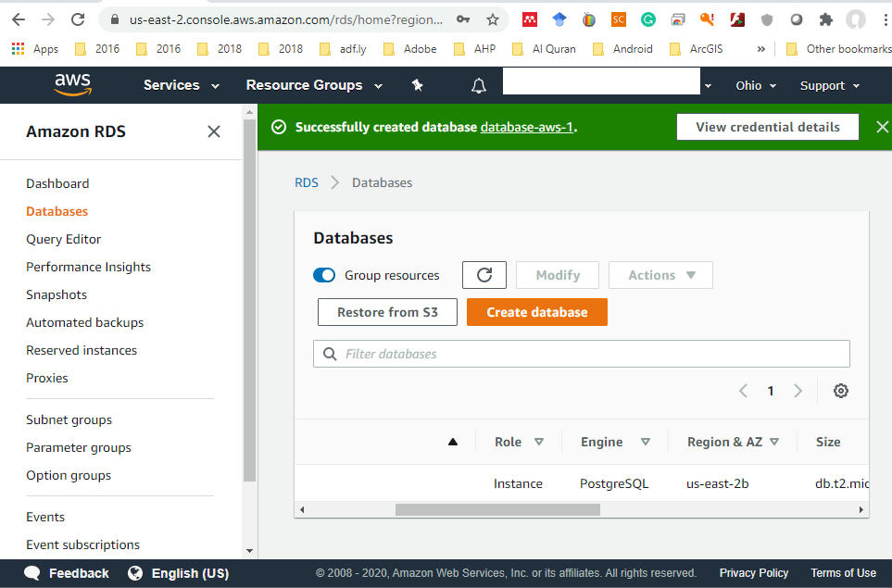The height and width of the screenshot is (588, 892).
Task: Open the Resource Groups dropdown
Action: tap(314, 85)
